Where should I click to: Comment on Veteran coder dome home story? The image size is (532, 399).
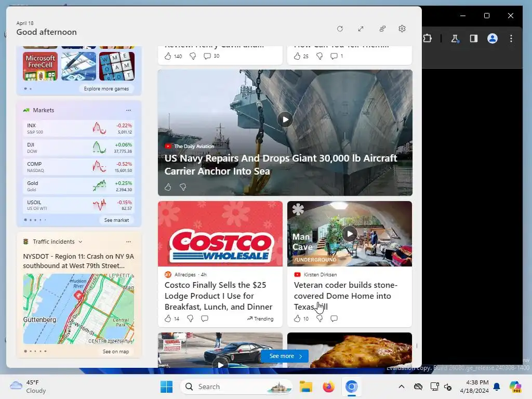click(334, 318)
